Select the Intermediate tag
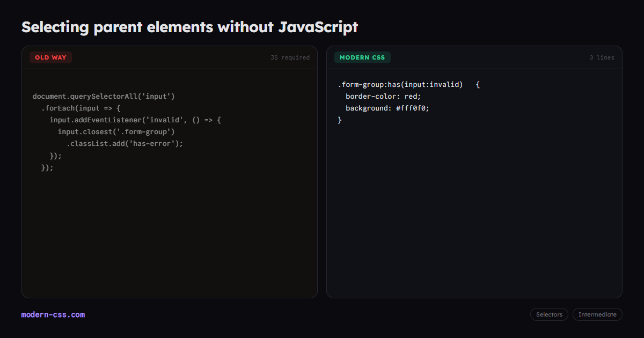The image size is (644, 338). [597, 314]
